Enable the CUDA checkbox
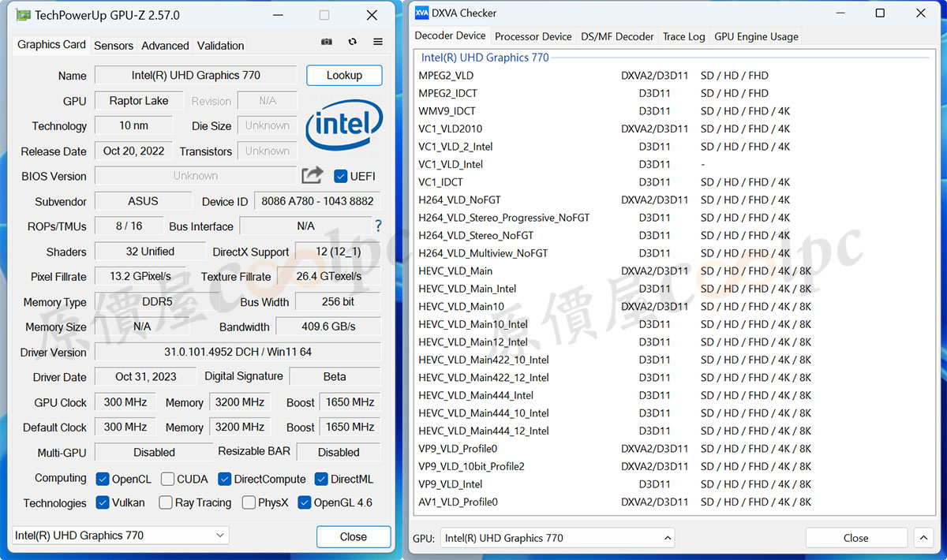 coord(167,479)
